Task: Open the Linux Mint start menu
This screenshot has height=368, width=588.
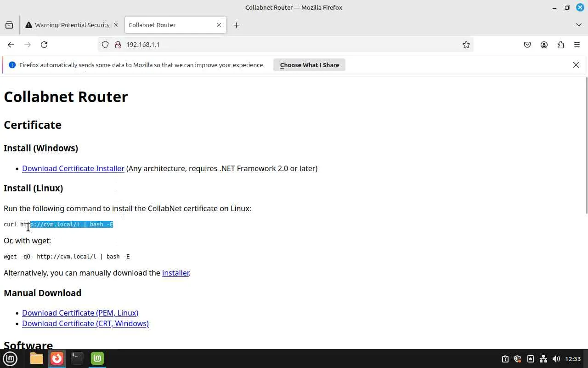Action: 10,358
